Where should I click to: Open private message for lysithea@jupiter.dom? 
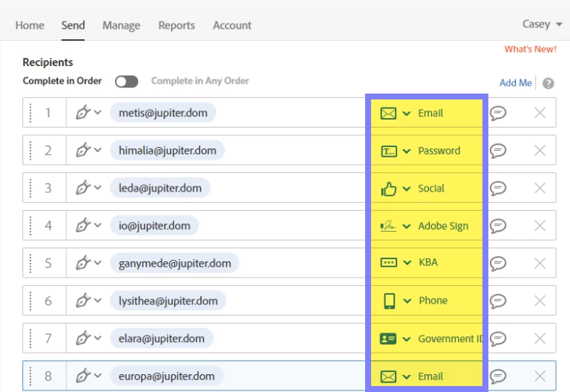click(x=498, y=301)
